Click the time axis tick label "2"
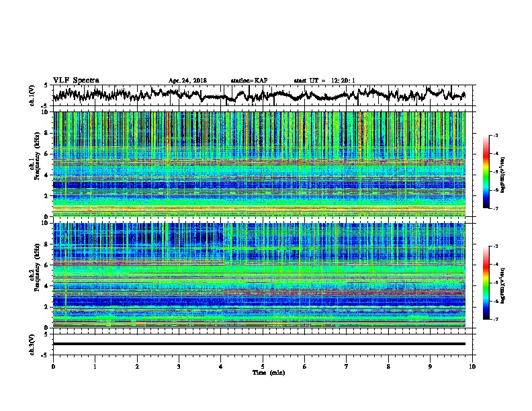The width and height of the screenshot is (532, 411). (137, 367)
